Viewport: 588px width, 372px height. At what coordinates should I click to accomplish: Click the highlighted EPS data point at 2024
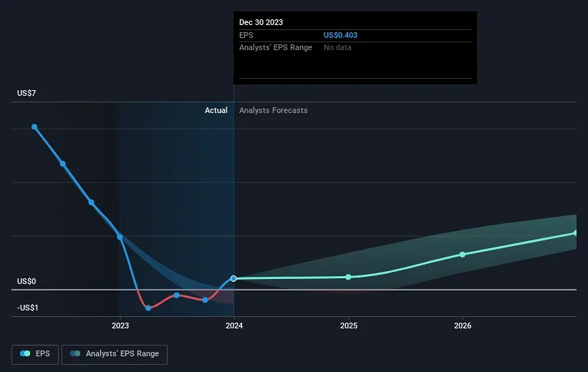tap(233, 278)
